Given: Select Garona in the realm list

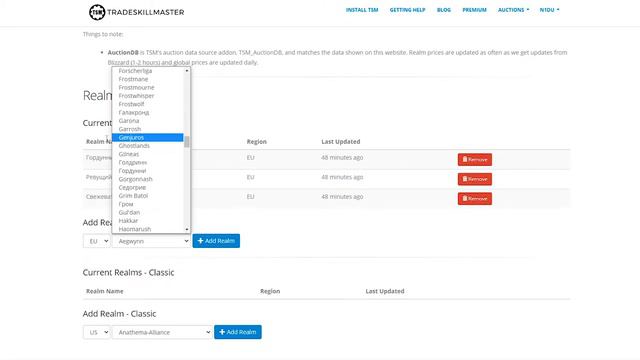Looking at the screenshot, I should click(147, 121).
